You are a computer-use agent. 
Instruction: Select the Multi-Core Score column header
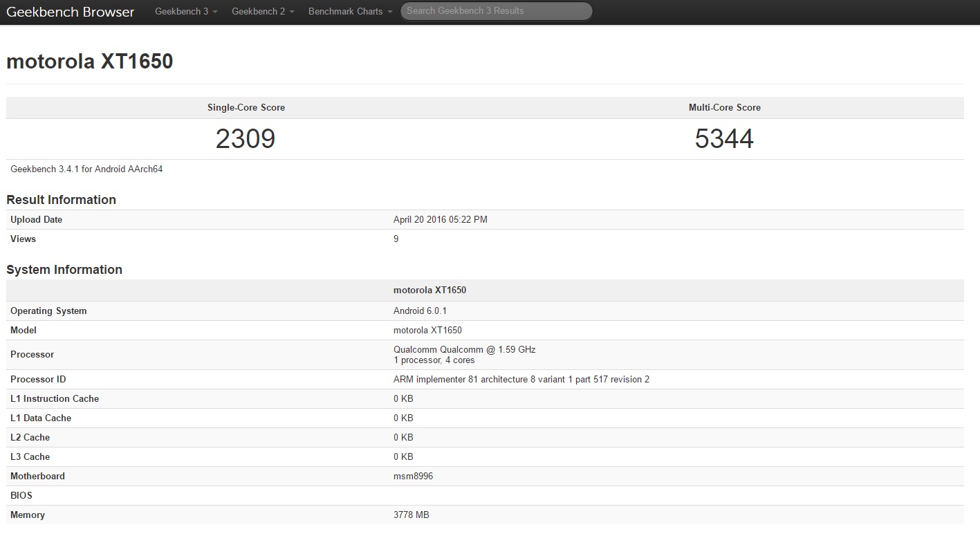point(724,108)
